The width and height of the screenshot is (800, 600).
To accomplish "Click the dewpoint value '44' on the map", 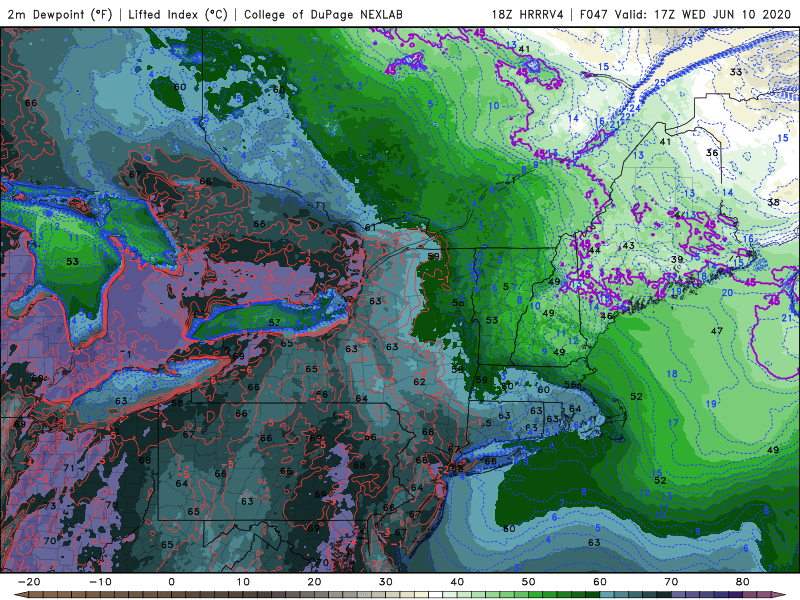I will coord(594,250).
